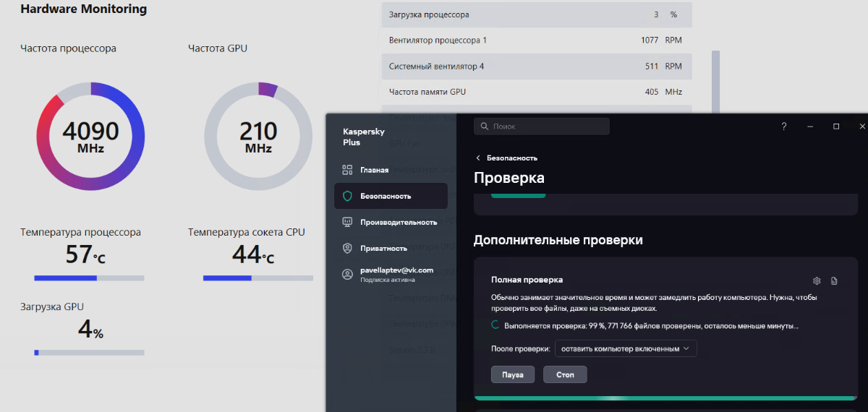Pause the full scan with Пауза
This screenshot has height=412, width=868.
coord(513,374)
